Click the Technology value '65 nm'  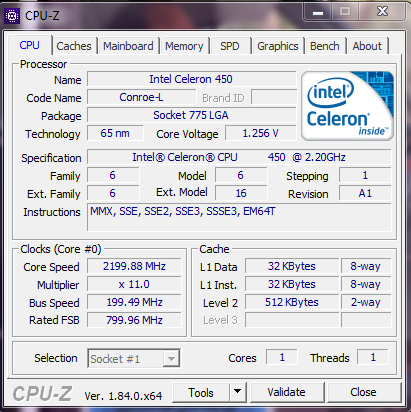tap(115, 133)
